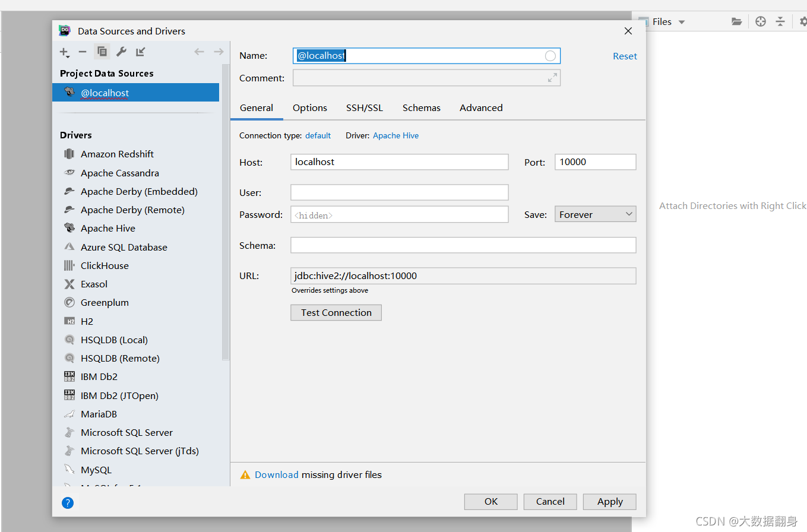Select the @localhost data source
This screenshot has height=532, width=807.
pos(135,93)
